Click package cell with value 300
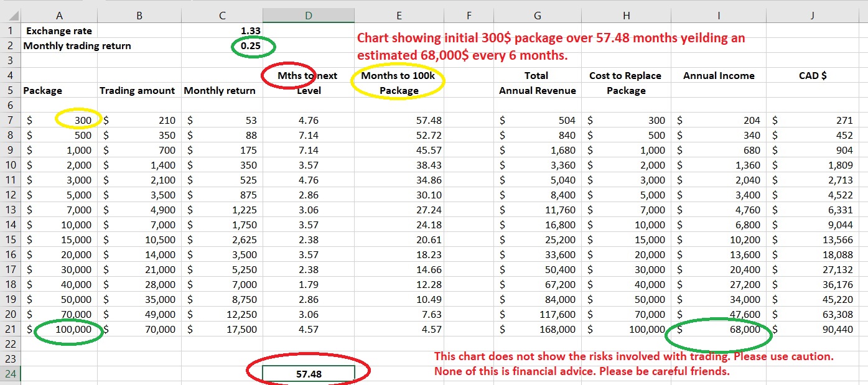 point(58,120)
